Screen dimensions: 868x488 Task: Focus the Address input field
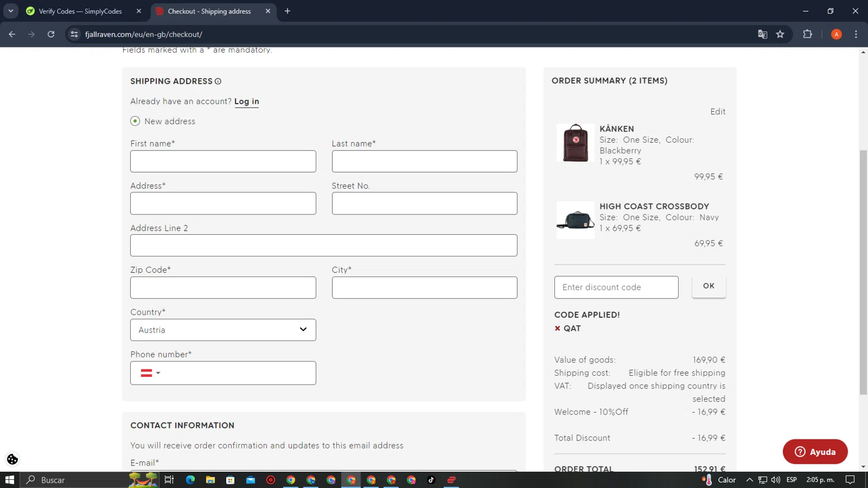(x=223, y=204)
